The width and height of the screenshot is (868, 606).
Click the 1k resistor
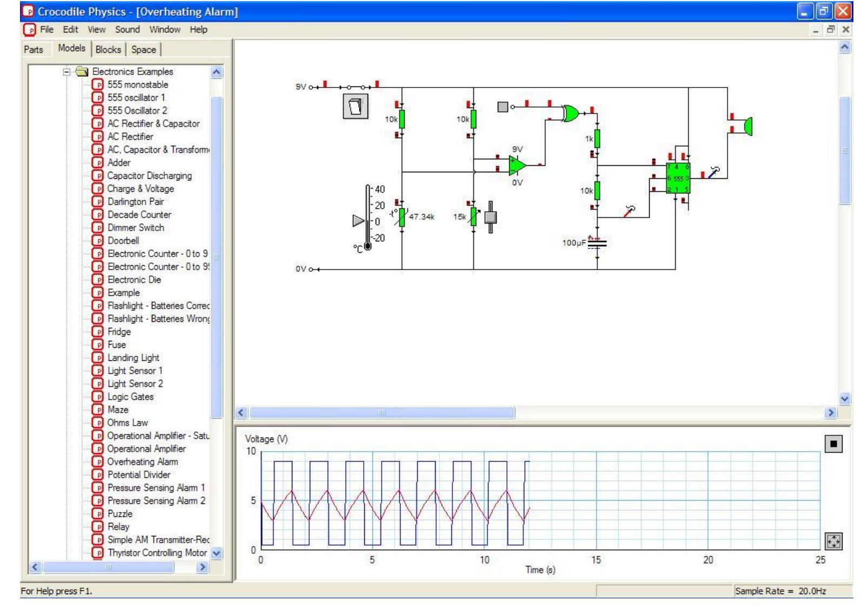pos(597,139)
